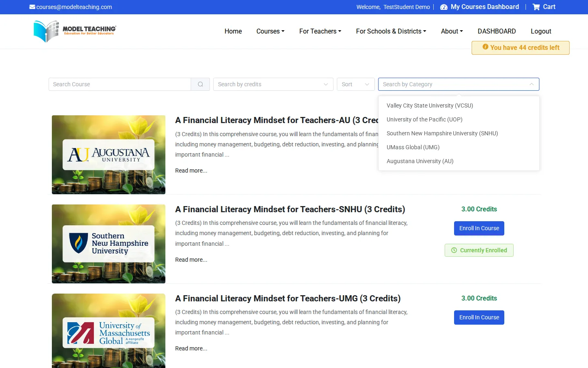Select Logout in the navigation
This screenshot has width=588, height=368.
point(541,31)
